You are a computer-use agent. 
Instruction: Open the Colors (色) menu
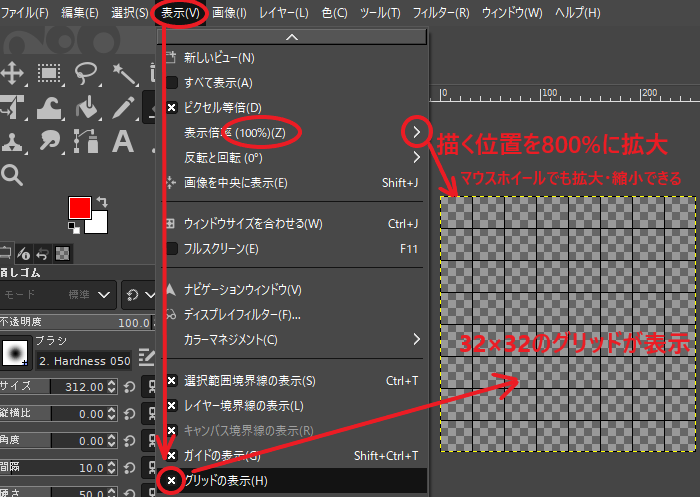point(334,13)
